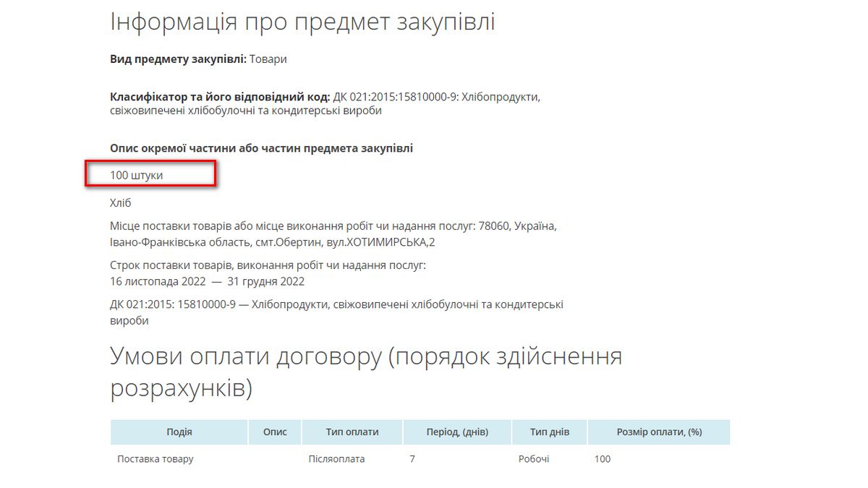Click the highlighted "100 штуки" quantity
Image resolution: width=868 pixels, height=488 pixels.
(x=137, y=175)
